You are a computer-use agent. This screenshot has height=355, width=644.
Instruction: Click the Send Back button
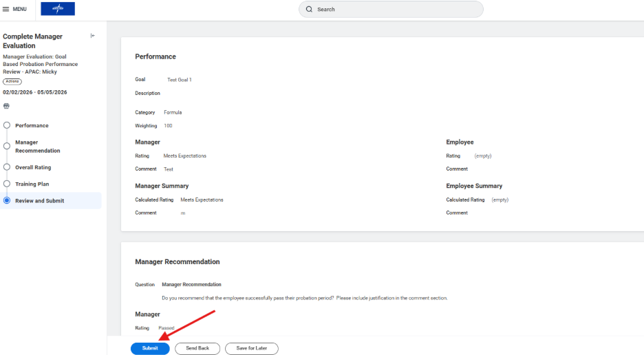tap(197, 348)
